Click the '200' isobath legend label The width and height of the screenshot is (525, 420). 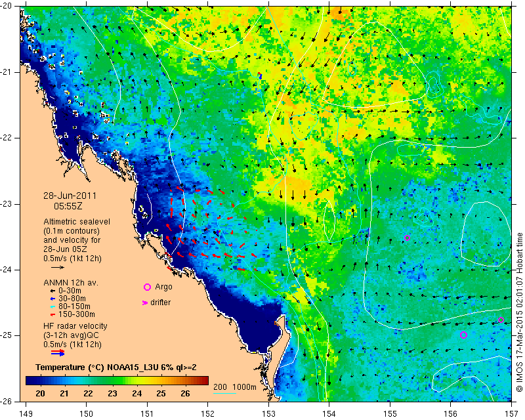[220, 387]
